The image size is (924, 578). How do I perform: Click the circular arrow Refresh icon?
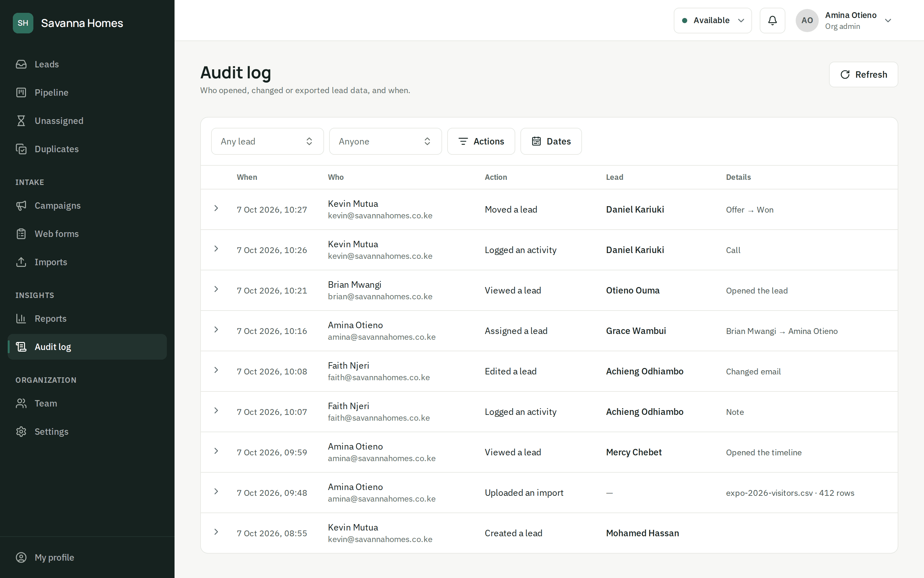pyautogui.click(x=845, y=74)
